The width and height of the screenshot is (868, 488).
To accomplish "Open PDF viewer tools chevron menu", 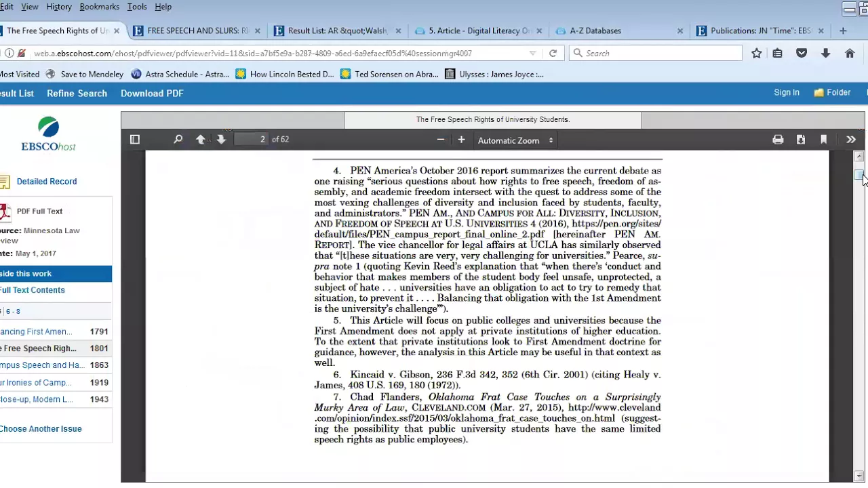I will point(851,140).
